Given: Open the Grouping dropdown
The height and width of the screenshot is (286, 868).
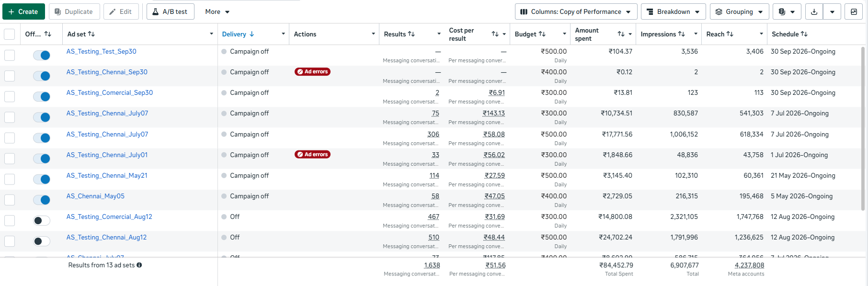Looking at the screenshot, I should [739, 11].
